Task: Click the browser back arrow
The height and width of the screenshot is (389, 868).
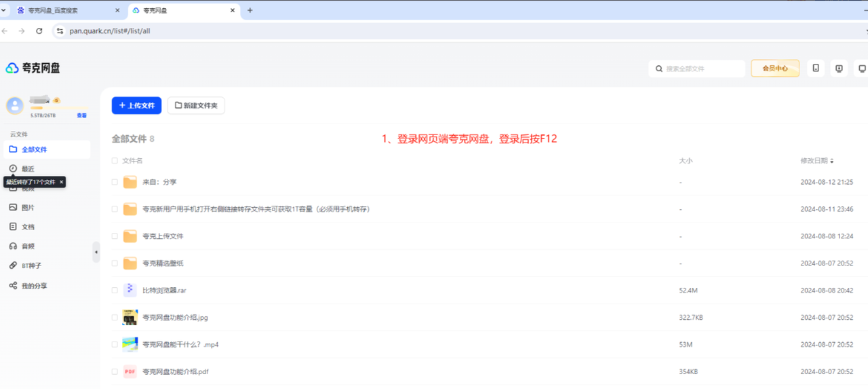Action: pyautogui.click(x=5, y=31)
